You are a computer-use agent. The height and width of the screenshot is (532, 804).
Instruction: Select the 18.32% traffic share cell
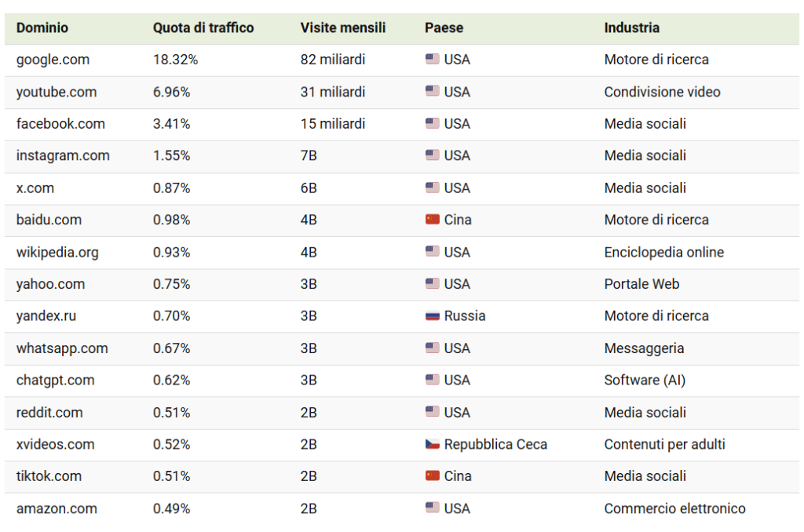pos(175,60)
